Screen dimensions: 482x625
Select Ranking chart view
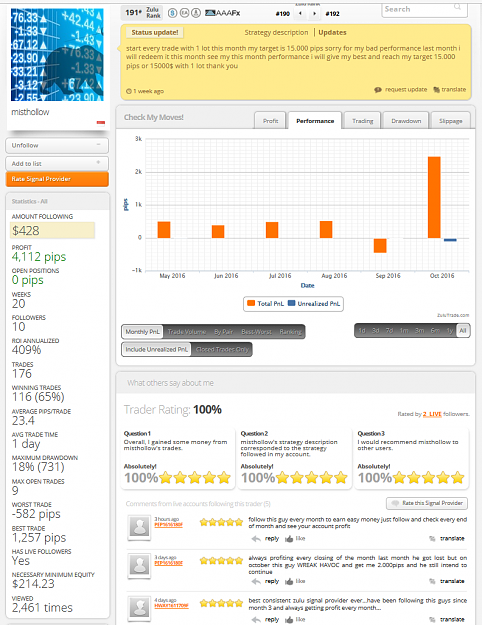click(290, 332)
